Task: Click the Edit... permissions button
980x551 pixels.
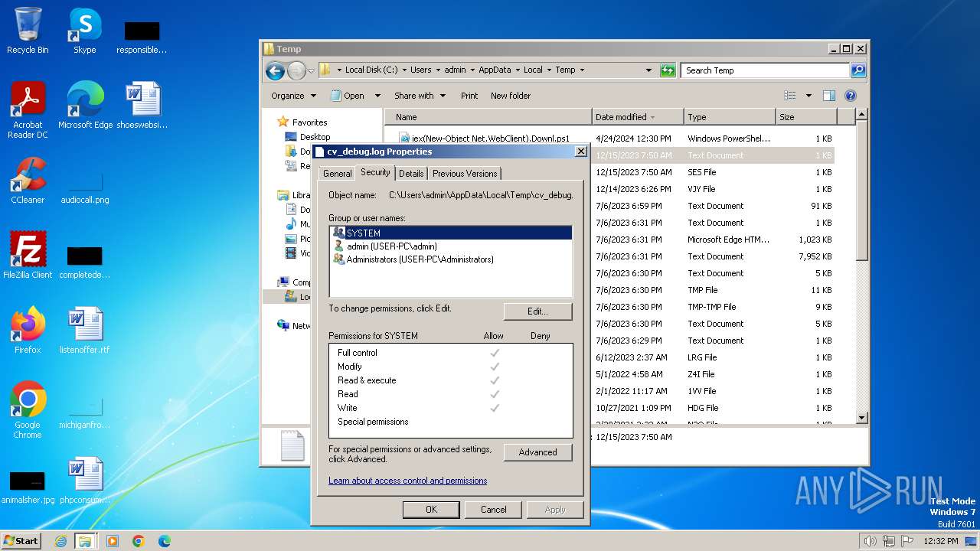Action: [537, 311]
